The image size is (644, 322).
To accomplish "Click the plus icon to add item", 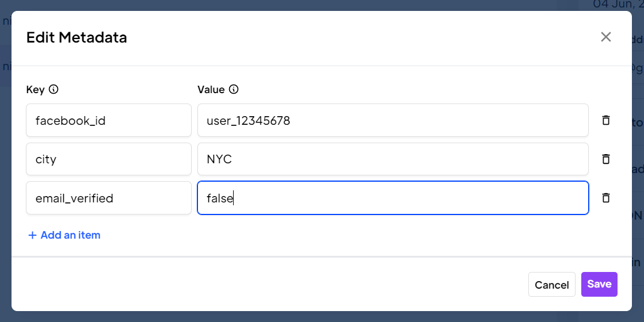I will [x=32, y=235].
